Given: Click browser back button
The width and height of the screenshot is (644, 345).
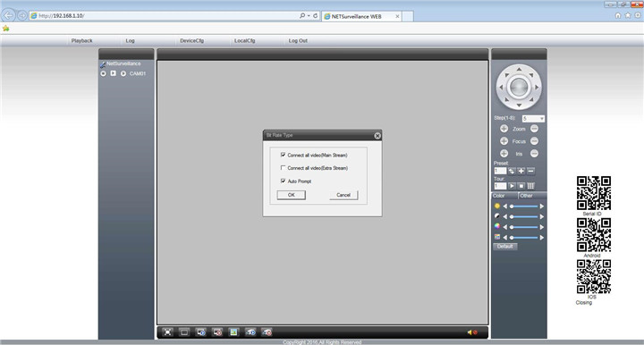Looking at the screenshot, I should coord(8,15).
